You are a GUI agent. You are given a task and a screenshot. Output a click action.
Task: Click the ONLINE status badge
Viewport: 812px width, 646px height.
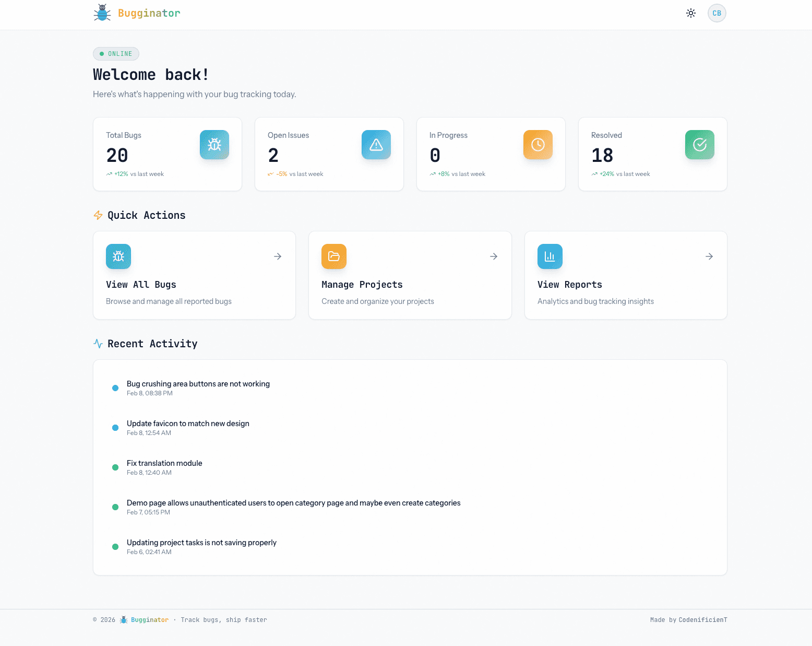click(x=116, y=54)
